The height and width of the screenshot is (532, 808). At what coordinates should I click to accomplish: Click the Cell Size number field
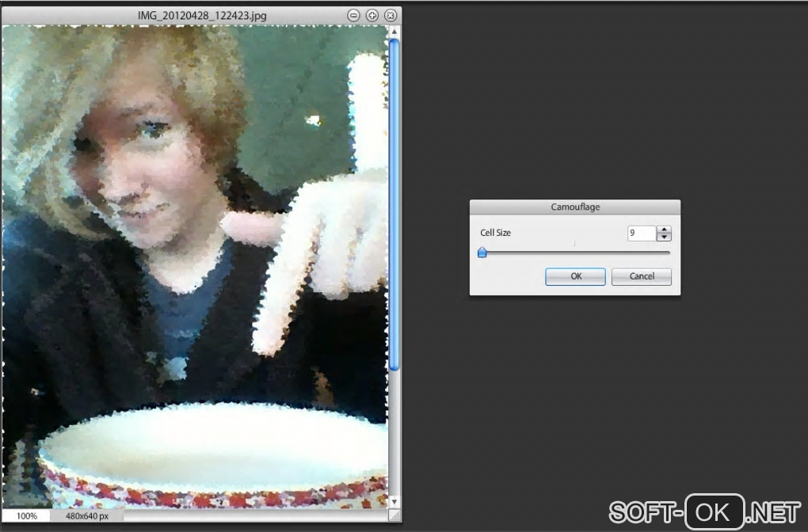tap(642, 234)
